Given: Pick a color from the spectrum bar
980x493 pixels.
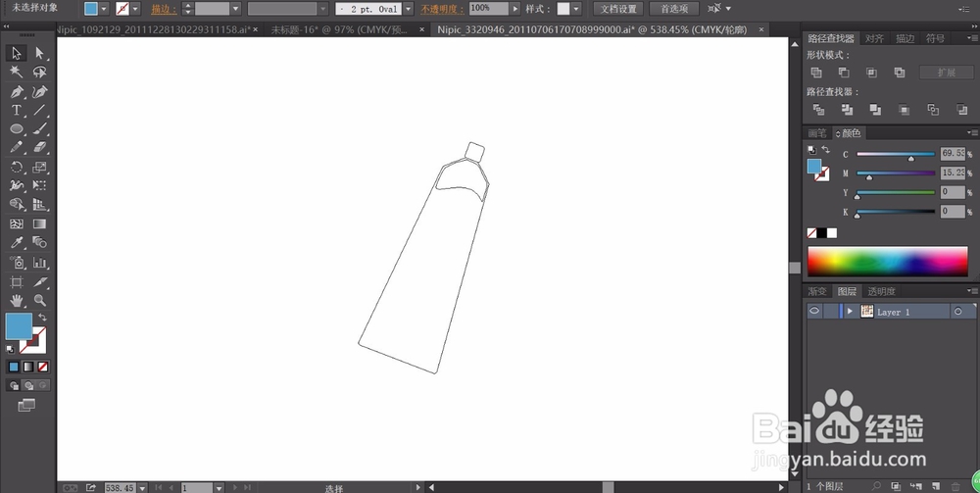Looking at the screenshot, I should (888, 261).
